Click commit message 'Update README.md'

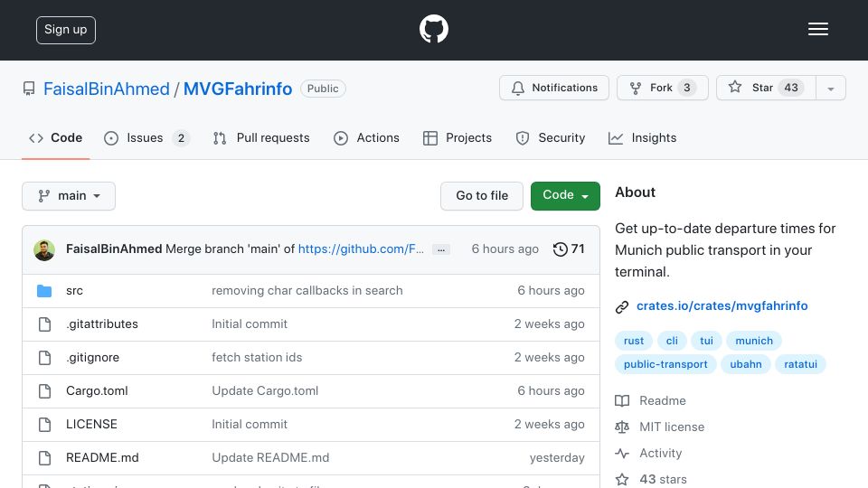(270, 457)
